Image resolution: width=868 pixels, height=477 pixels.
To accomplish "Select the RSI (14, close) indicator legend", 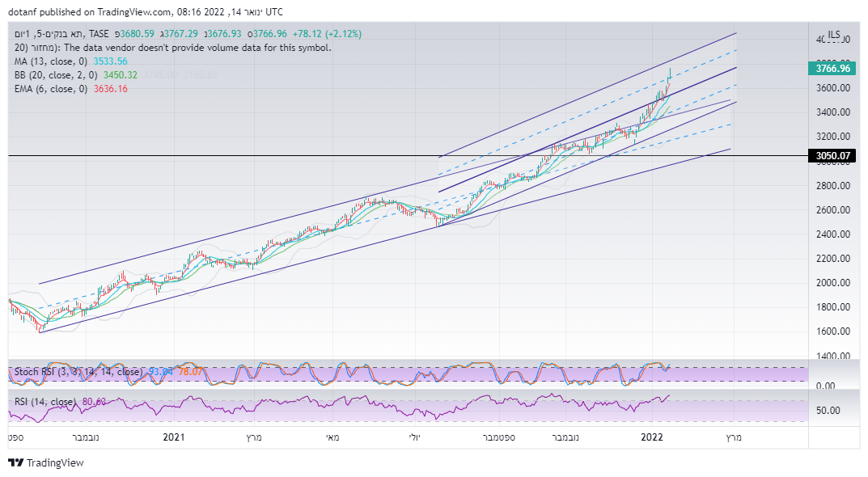I will pyautogui.click(x=45, y=402).
